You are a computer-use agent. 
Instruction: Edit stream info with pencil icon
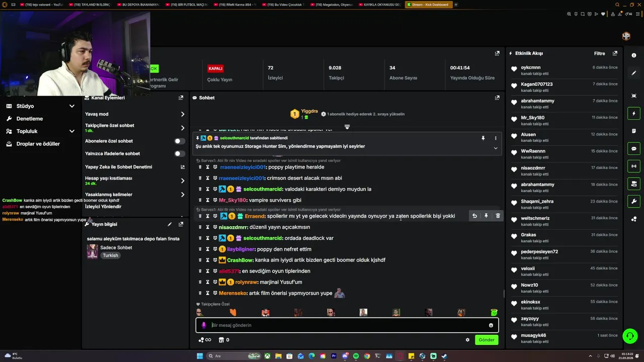click(x=170, y=224)
